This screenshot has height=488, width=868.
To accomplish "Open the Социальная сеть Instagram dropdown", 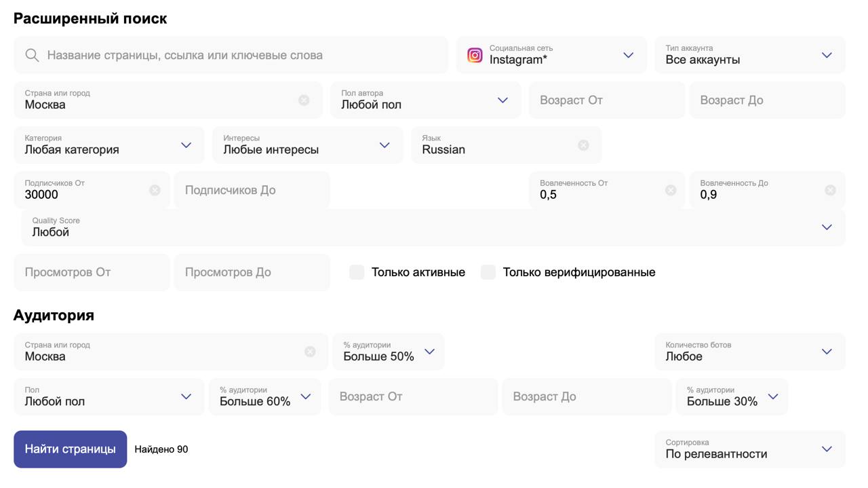I will click(551, 55).
